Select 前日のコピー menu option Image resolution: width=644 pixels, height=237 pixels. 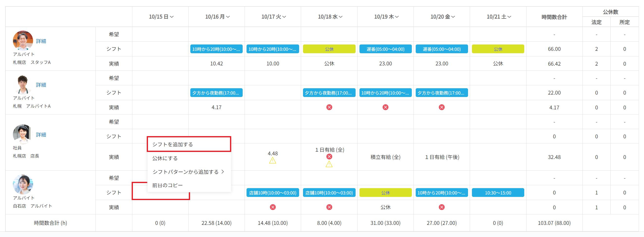click(x=167, y=185)
